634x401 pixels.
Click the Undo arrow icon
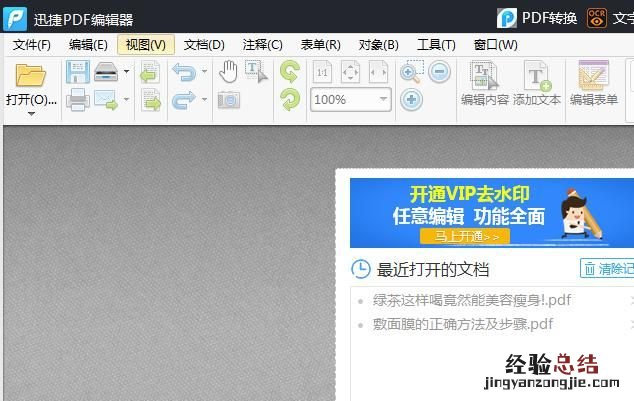(184, 72)
